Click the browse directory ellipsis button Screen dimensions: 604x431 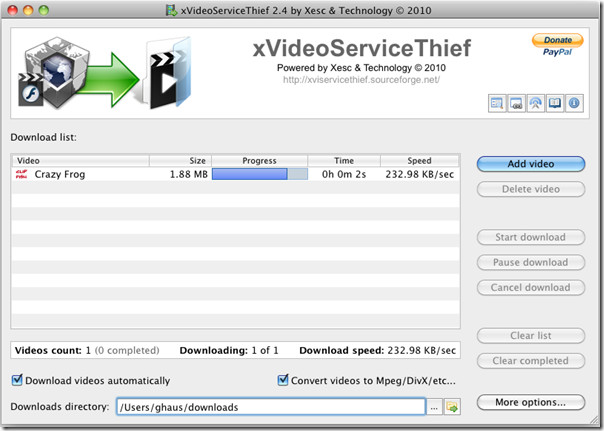click(434, 407)
